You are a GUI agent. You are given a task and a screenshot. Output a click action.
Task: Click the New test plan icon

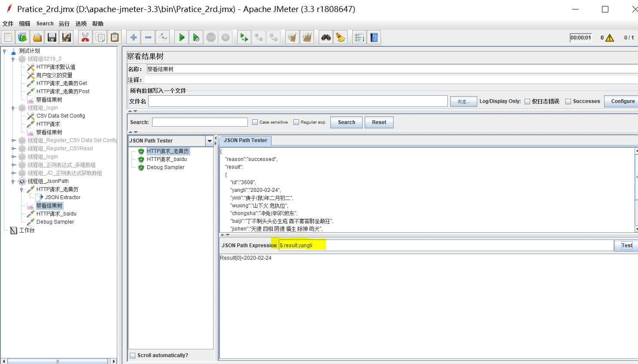coord(8,38)
